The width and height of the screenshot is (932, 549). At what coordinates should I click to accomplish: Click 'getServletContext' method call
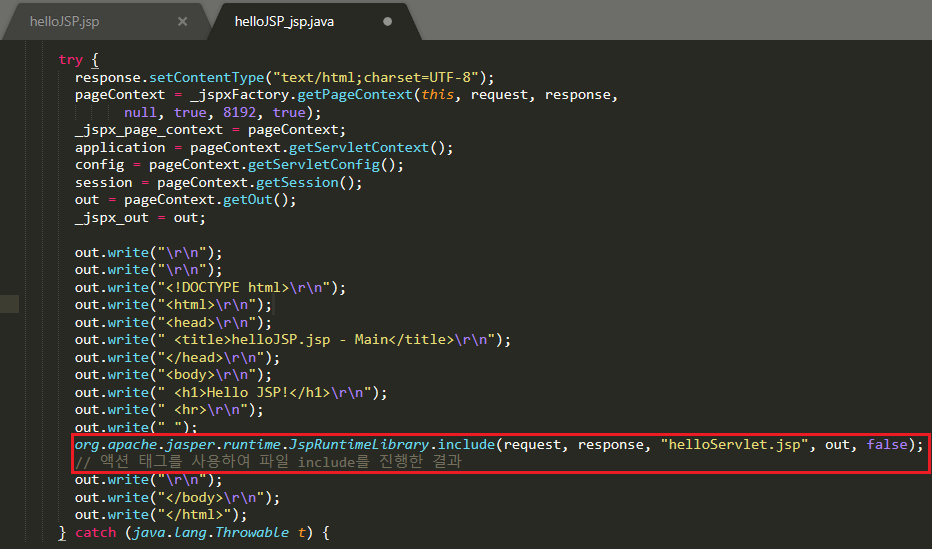(358, 147)
